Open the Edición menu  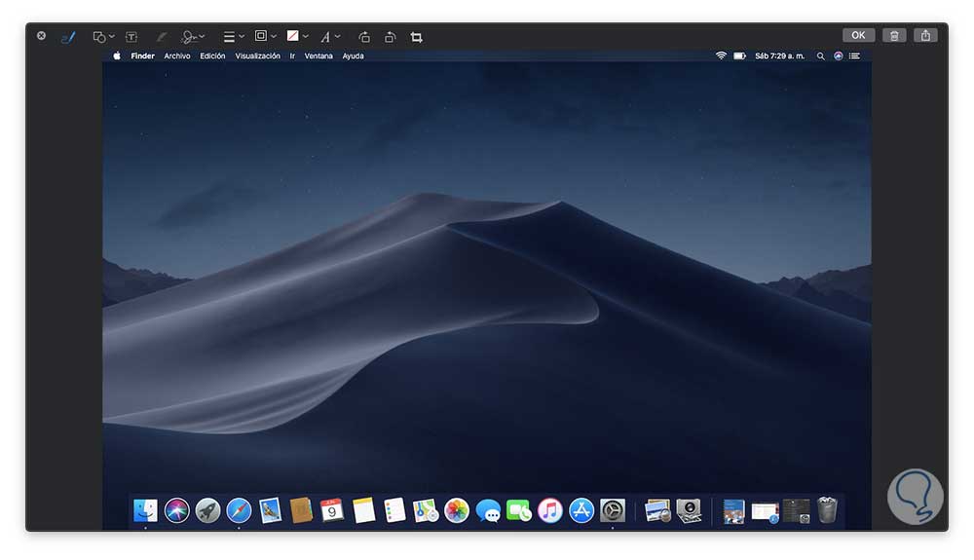[x=212, y=56]
